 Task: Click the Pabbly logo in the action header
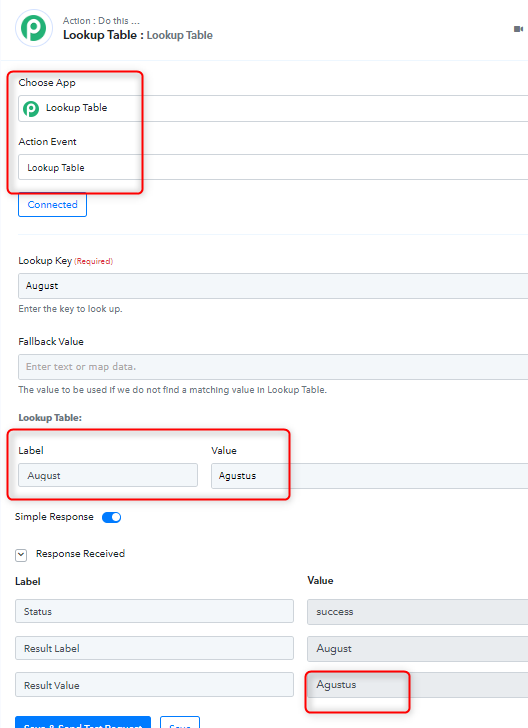34,28
